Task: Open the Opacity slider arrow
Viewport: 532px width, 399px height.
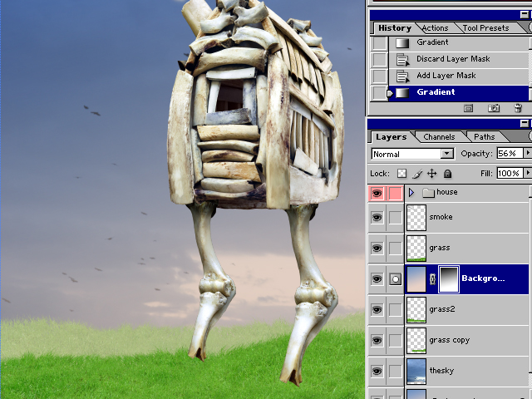Action: pyautogui.click(x=526, y=154)
